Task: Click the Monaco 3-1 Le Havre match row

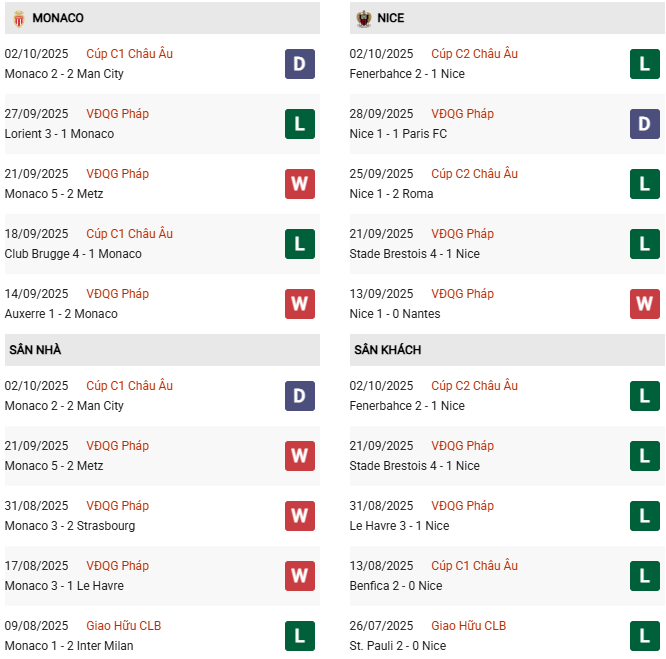Action: pos(65,586)
